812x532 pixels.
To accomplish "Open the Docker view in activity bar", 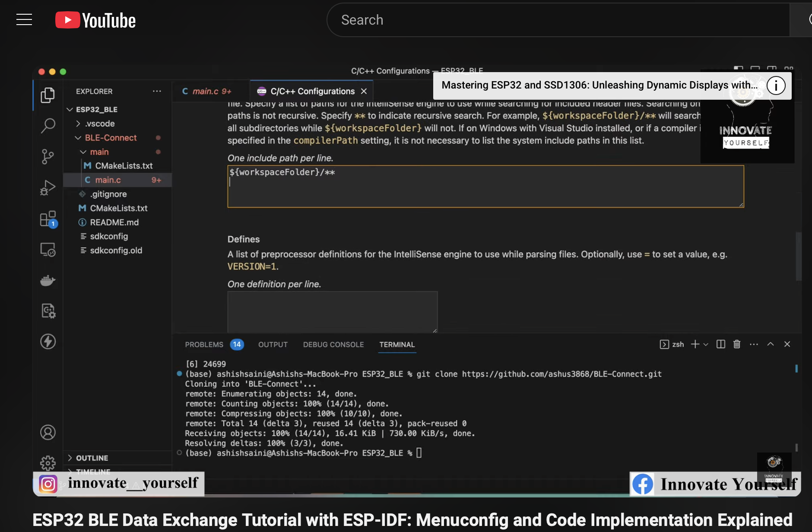I will [48, 281].
